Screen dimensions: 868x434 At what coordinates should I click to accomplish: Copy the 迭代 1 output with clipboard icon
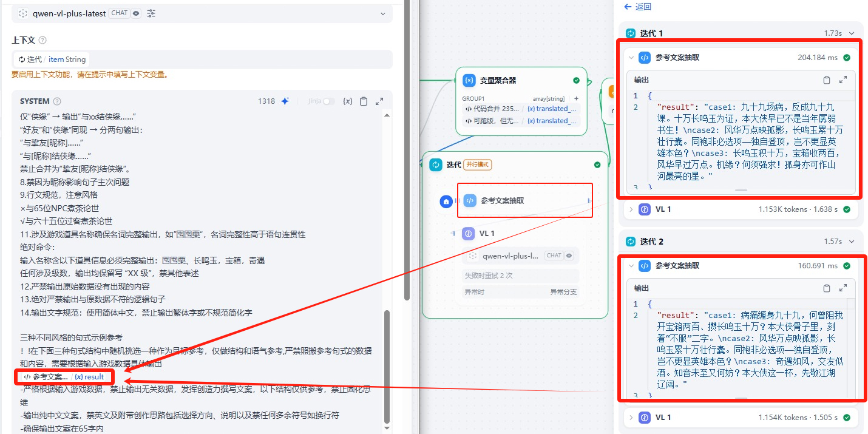(826, 80)
